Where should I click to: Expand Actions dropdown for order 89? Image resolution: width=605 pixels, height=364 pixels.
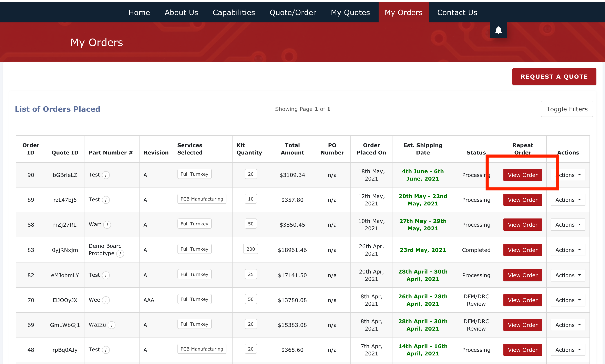pos(568,200)
